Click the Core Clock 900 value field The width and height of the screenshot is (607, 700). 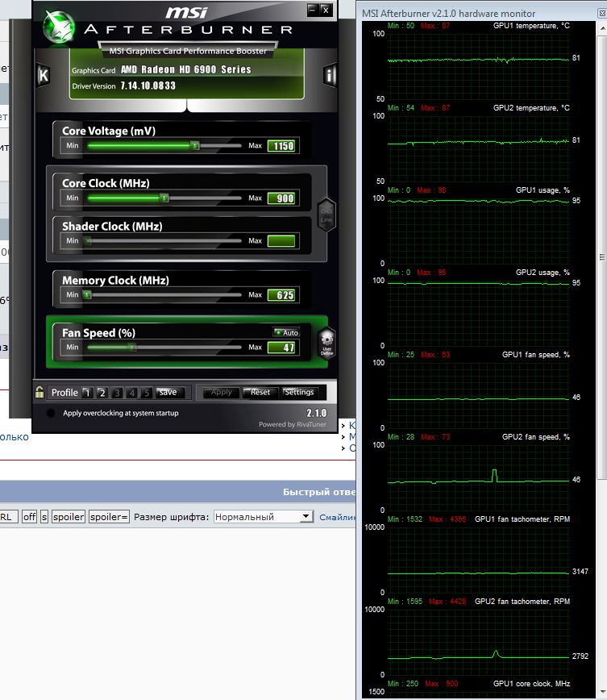pyautogui.click(x=281, y=198)
